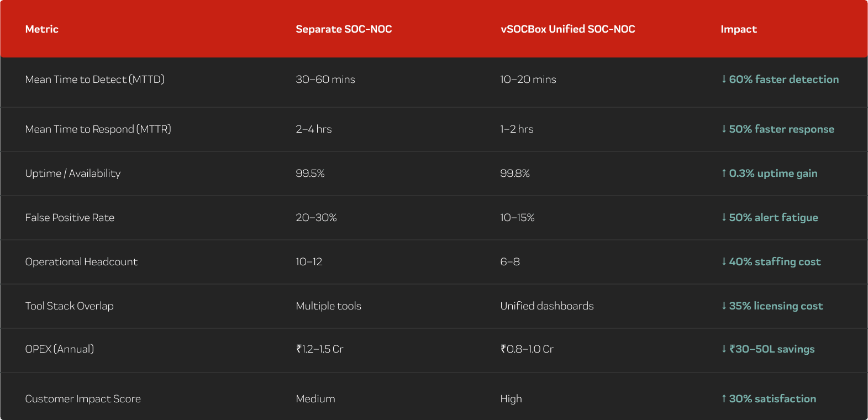Click the up arrow beside 30% satisfaction
The width and height of the screenshot is (868, 420).
click(x=724, y=398)
